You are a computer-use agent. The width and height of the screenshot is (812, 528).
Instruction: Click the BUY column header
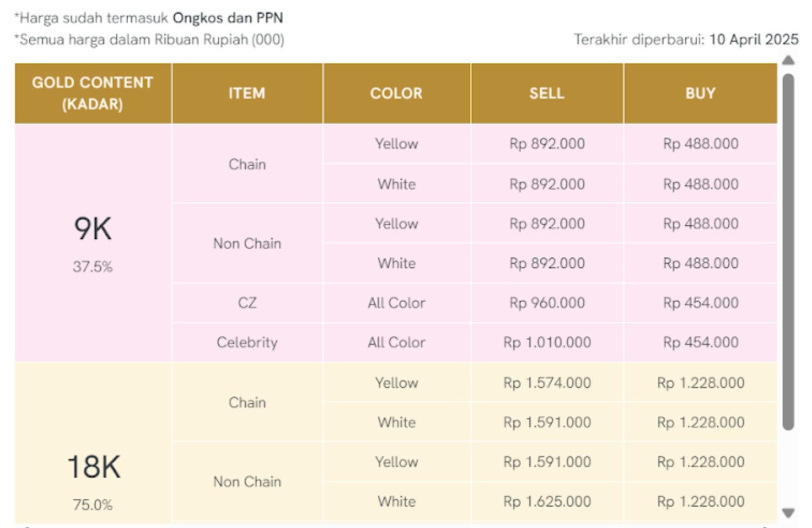pyautogui.click(x=700, y=93)
